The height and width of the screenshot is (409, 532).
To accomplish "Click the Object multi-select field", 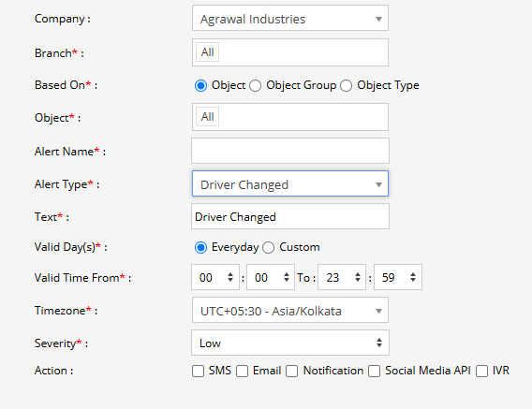I will click(x=290, y=117).
